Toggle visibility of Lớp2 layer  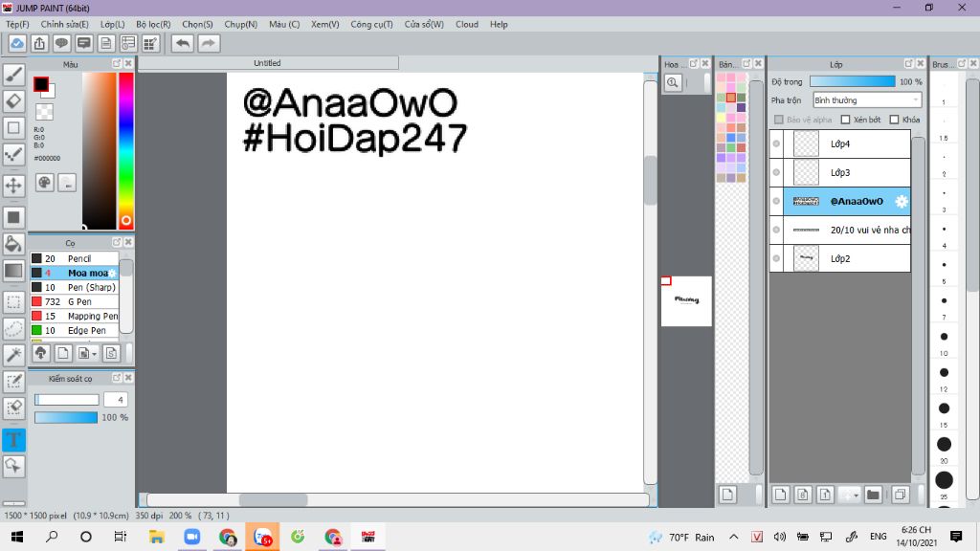(776, 258)
